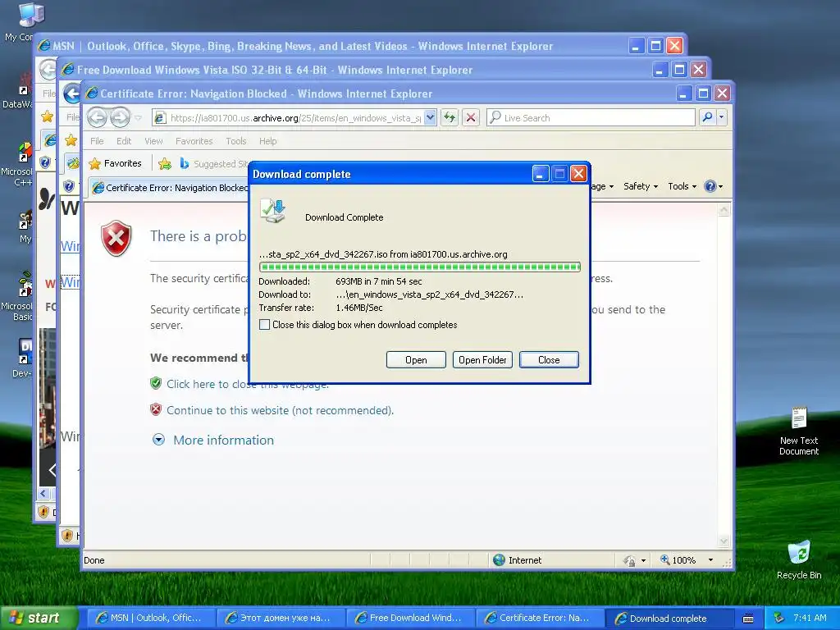The width and height of the screenshot is (840, 630).
Task: Click the Close button in download dialog
Action: tap(549, 360)
